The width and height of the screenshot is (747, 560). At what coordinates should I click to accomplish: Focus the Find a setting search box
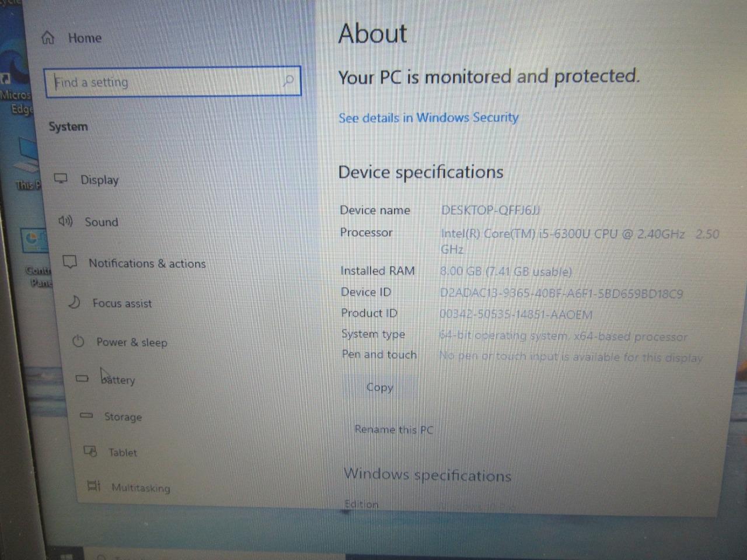click(173, 82)
